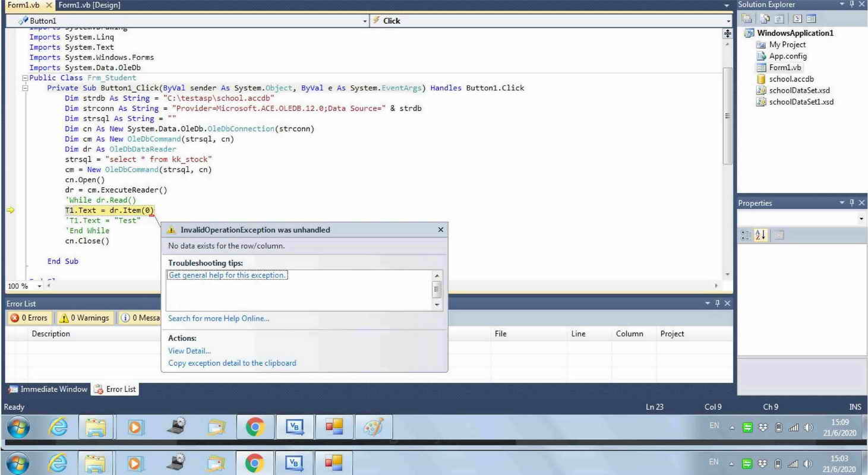The image size is (868, 475).
Task: Click the yellow current-statement arrow in margin
Action: [10, 210]
